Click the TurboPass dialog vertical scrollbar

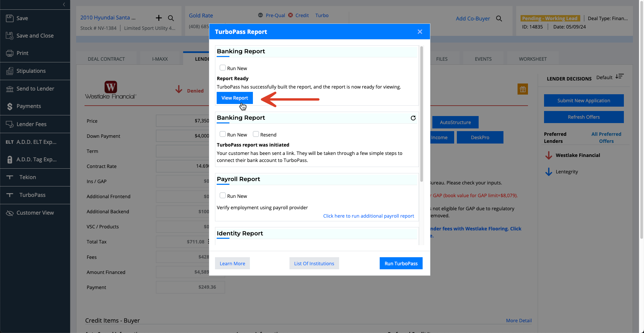click(422, 114)
